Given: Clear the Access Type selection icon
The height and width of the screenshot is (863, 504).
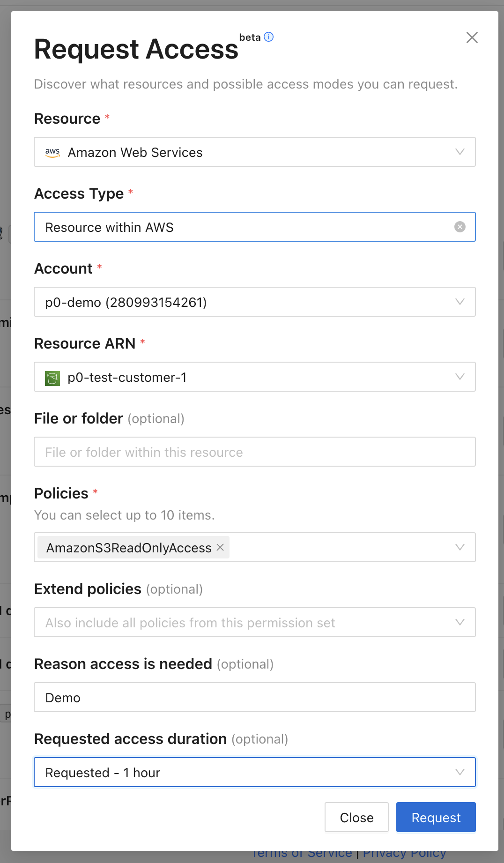Looking at the screenshot, I should (x=460, y=227).
